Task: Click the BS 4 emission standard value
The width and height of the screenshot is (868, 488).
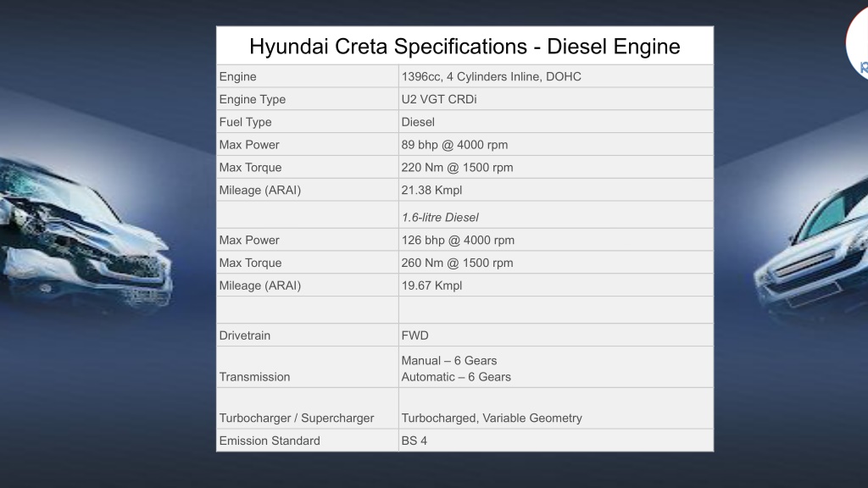Action: pos(414,441)
